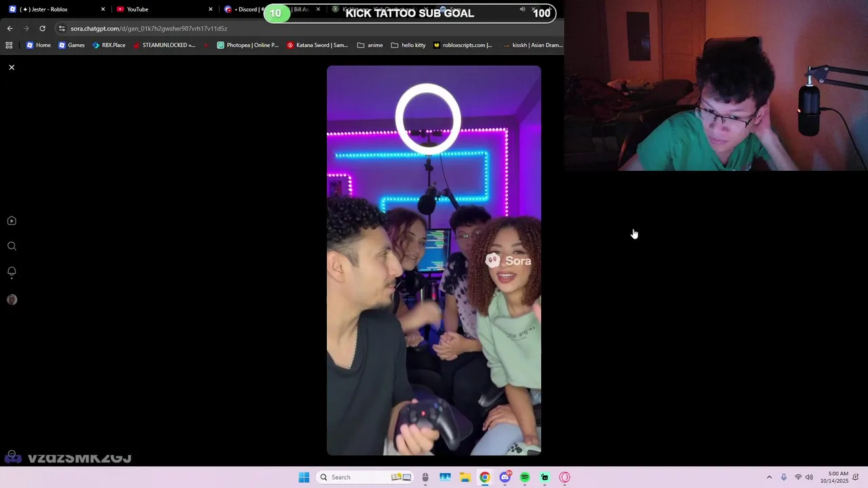Click the microphone icon in system tray
868x488 pixels.
[784, 477]
